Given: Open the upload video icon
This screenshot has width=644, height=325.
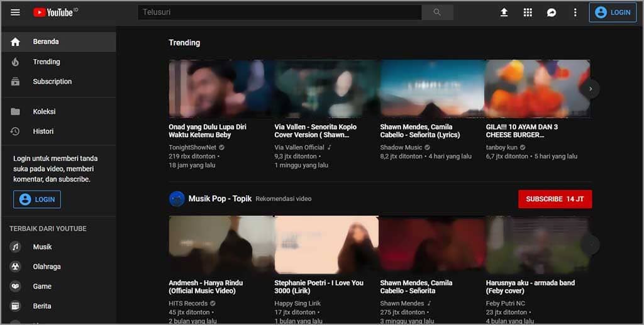Looking at the screenshot, I should [504, 13].
